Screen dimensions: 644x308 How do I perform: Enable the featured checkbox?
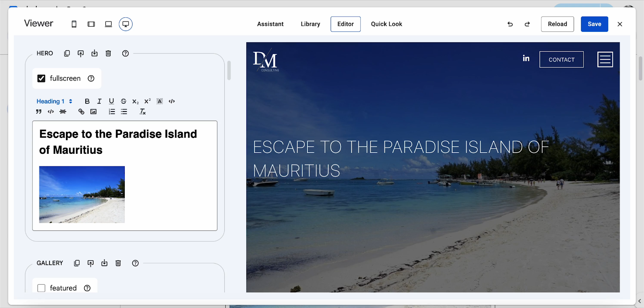click(x=41, y=288)
